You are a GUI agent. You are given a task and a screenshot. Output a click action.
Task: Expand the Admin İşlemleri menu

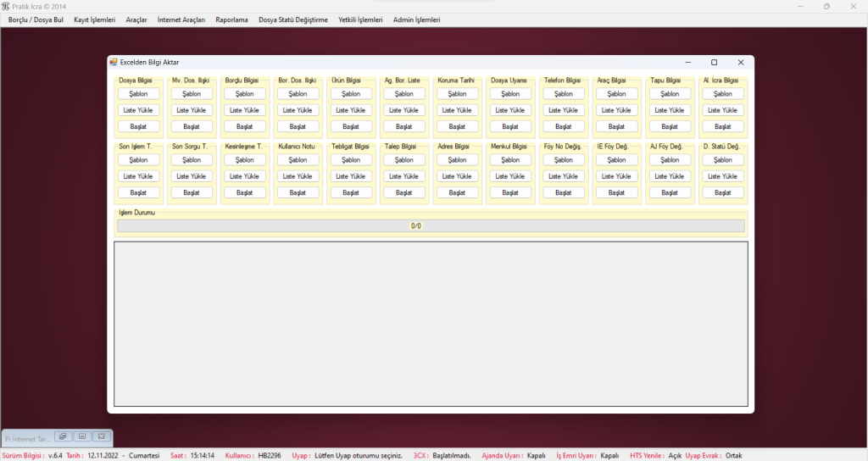click(416, 19)
